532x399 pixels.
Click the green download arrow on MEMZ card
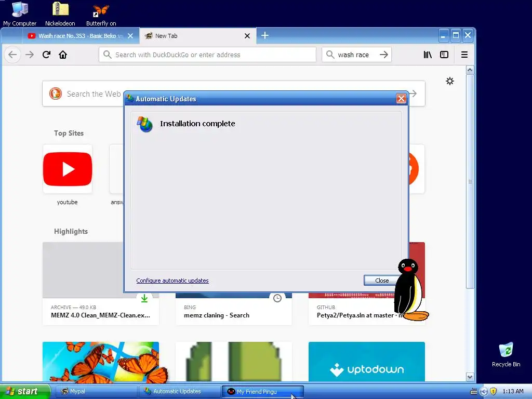point(144,298)
